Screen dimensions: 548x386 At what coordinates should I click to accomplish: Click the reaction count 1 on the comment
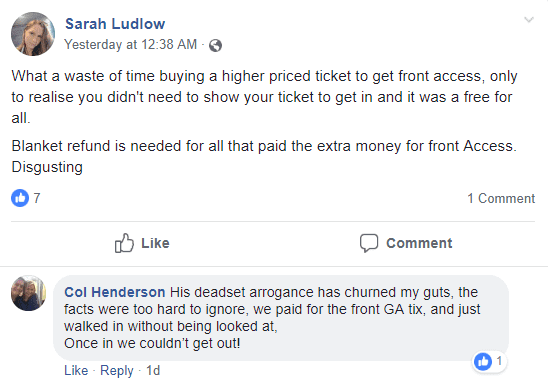tap(499, 361)
